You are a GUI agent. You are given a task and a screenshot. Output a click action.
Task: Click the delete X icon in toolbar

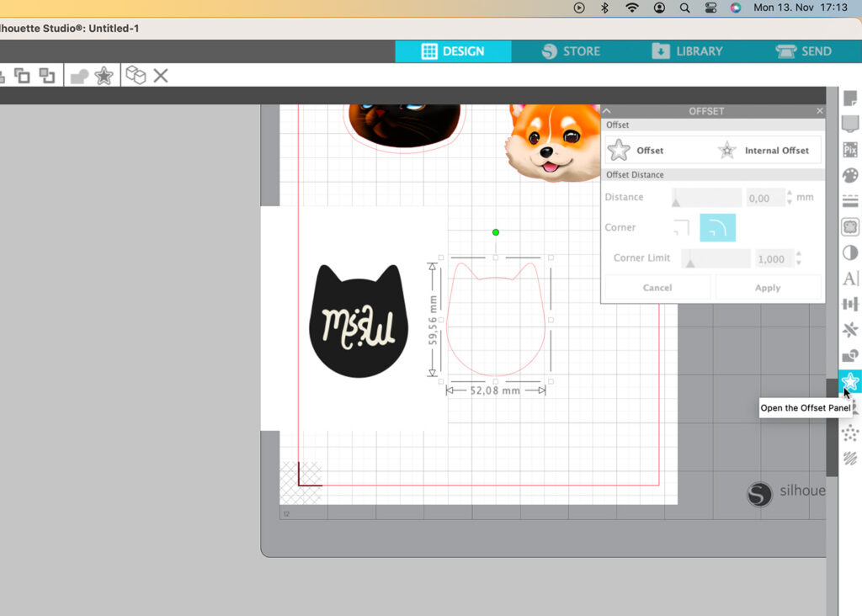point(161,76)
